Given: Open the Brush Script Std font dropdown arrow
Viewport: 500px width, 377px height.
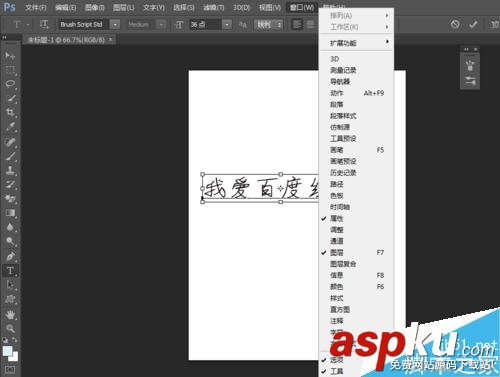Looking at the screenshot, I should coord(115,24).
